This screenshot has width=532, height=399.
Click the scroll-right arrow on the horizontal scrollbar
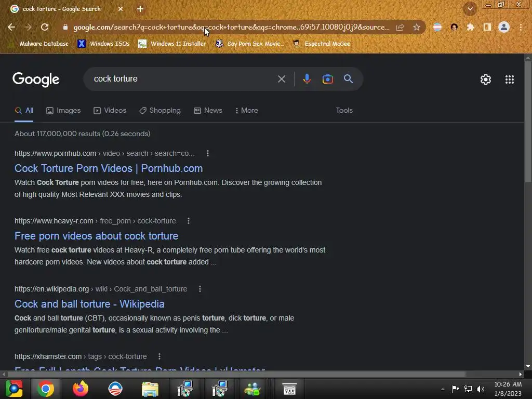pyautogui.click(x=521, y=374)
